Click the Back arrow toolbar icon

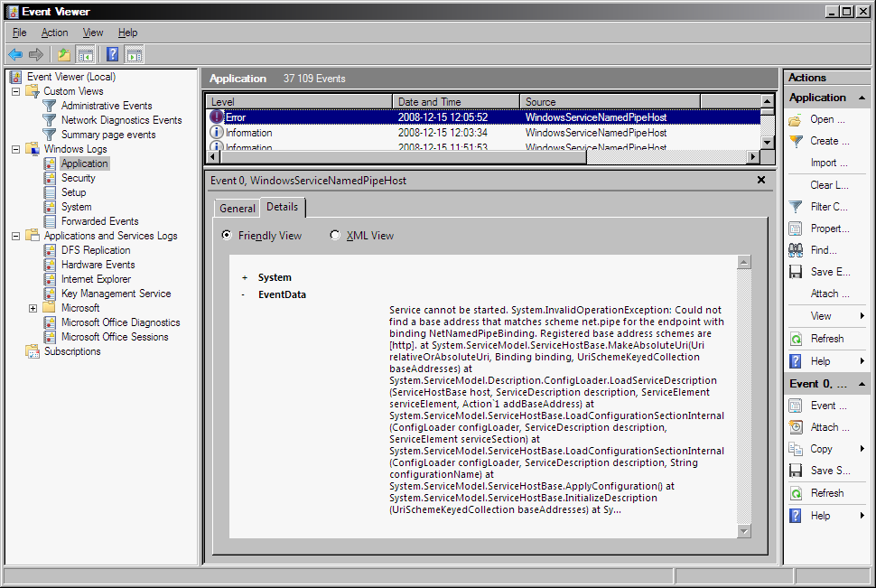coord(15,54)
